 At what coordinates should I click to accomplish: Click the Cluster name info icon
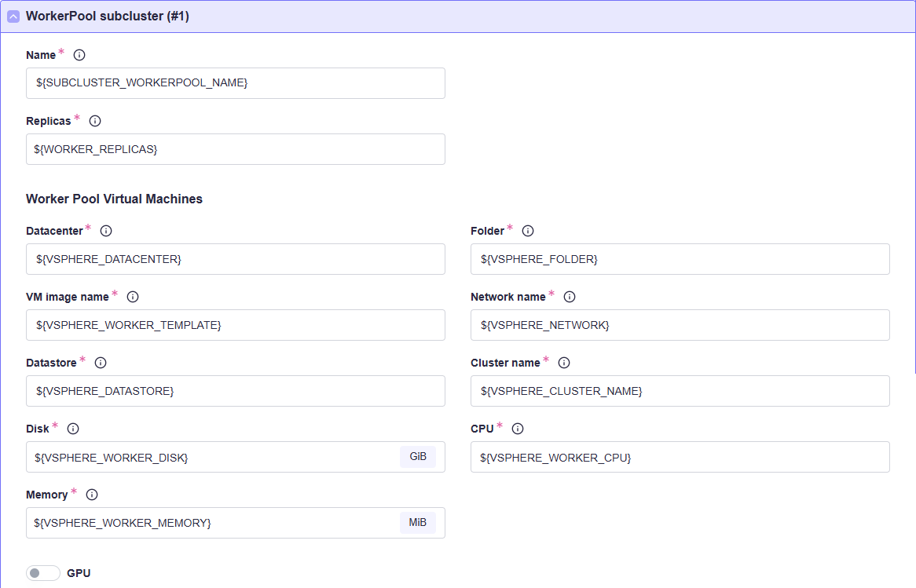(564, 363)
